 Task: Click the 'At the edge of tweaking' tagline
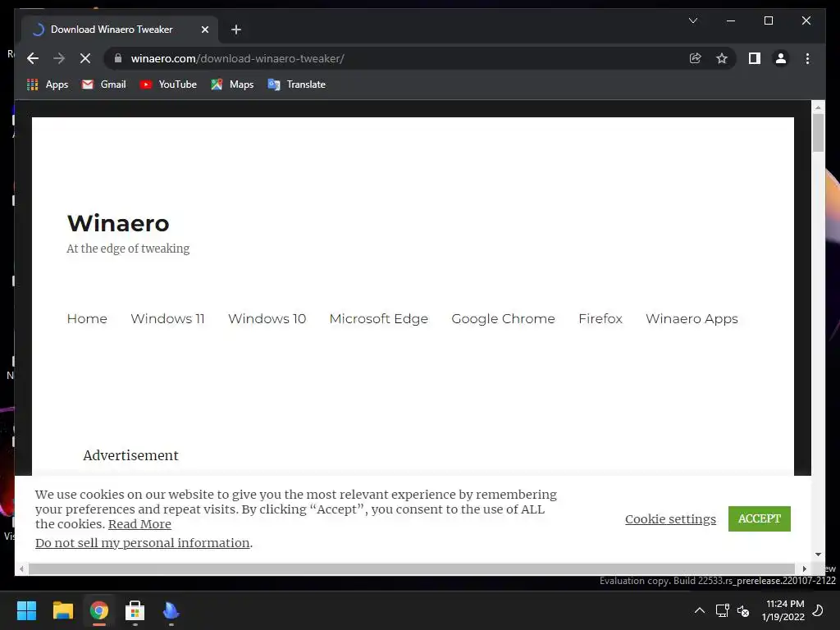128,249
